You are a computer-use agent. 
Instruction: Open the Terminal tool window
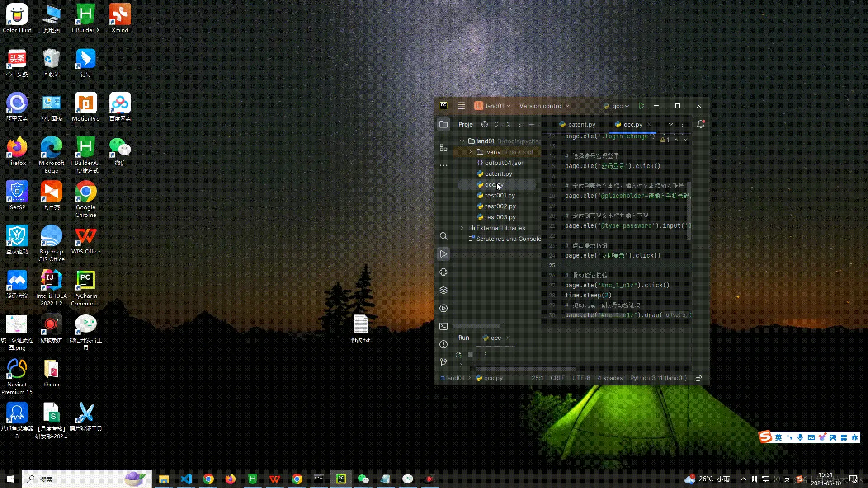pos(443,326)
